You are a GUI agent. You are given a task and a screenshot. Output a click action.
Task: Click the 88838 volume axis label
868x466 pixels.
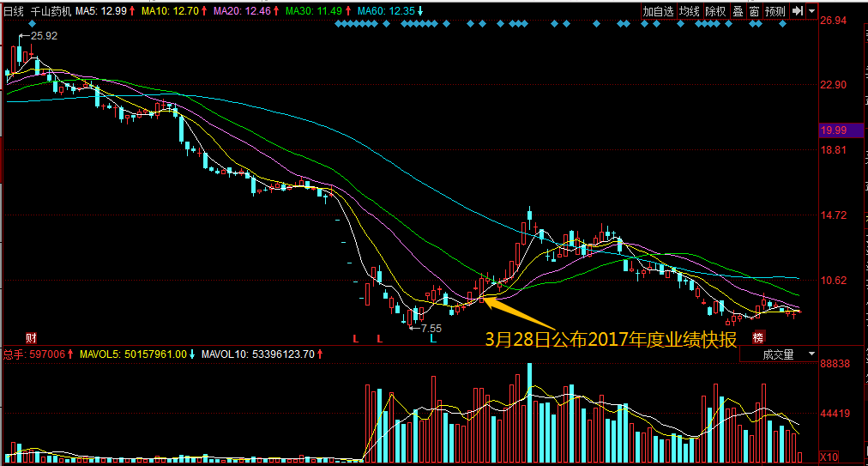pyautogui.click(x=835, y=364)
